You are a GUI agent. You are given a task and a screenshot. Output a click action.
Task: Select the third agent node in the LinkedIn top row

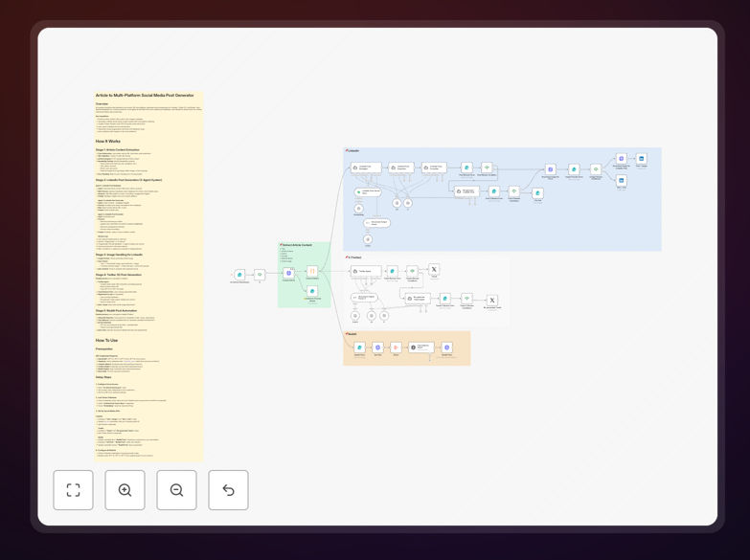pos(434,168)
